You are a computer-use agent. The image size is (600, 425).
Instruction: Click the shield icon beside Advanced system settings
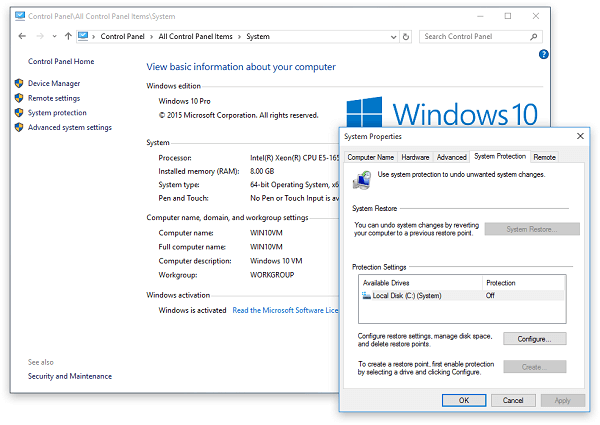(19, 127)
